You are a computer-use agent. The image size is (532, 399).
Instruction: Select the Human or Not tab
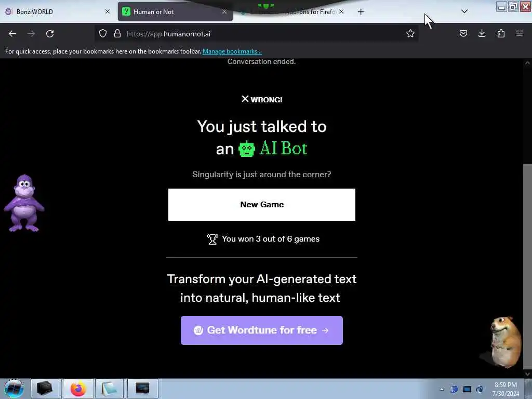[175, 12]
